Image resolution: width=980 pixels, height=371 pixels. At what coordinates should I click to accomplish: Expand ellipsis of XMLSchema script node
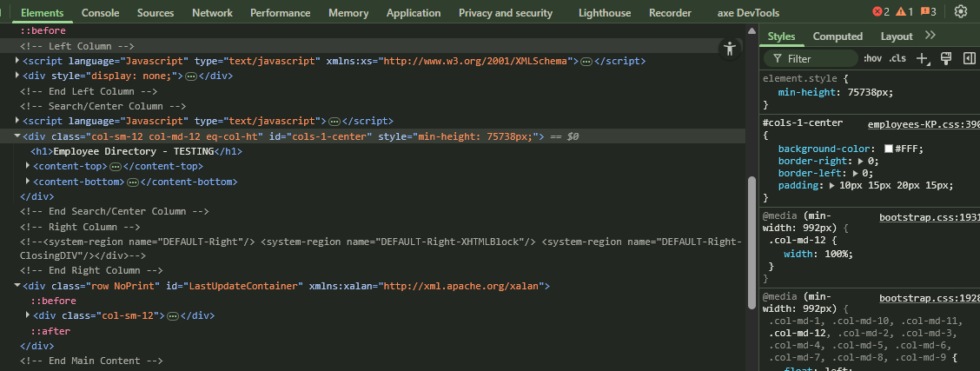586,61
